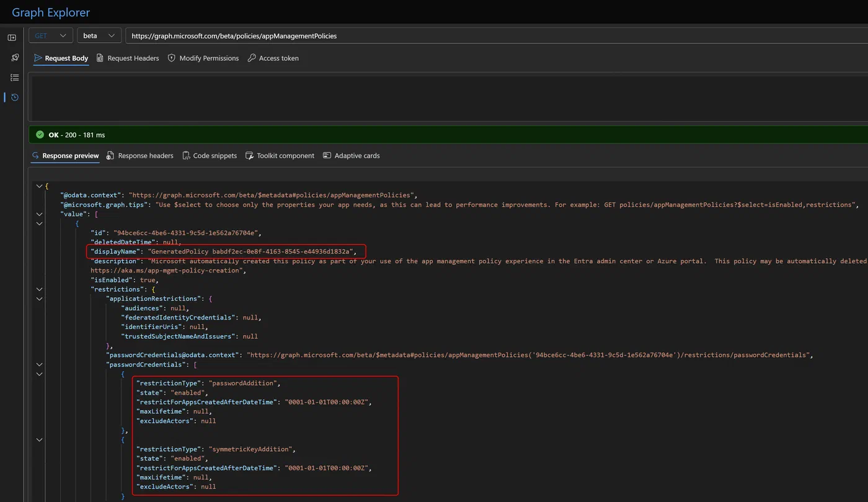Open the Adaptive cards tab

[x=351, y=155]
